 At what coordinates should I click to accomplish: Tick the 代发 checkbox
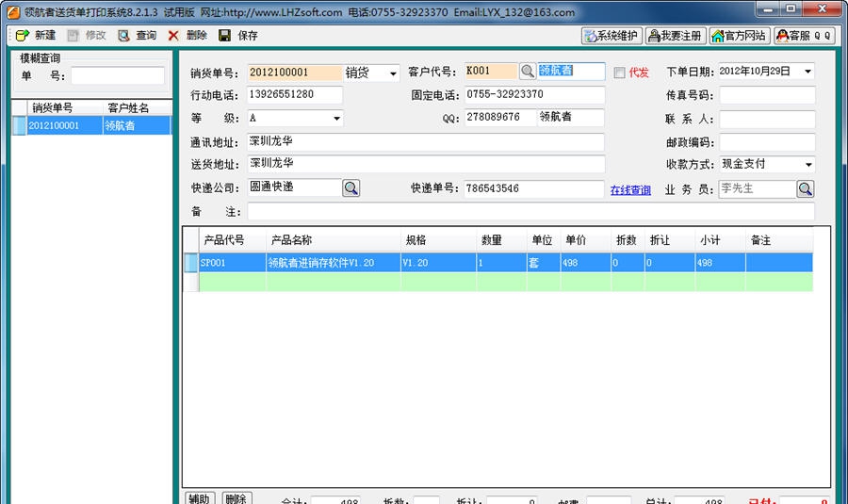click(x=620, y=73)
